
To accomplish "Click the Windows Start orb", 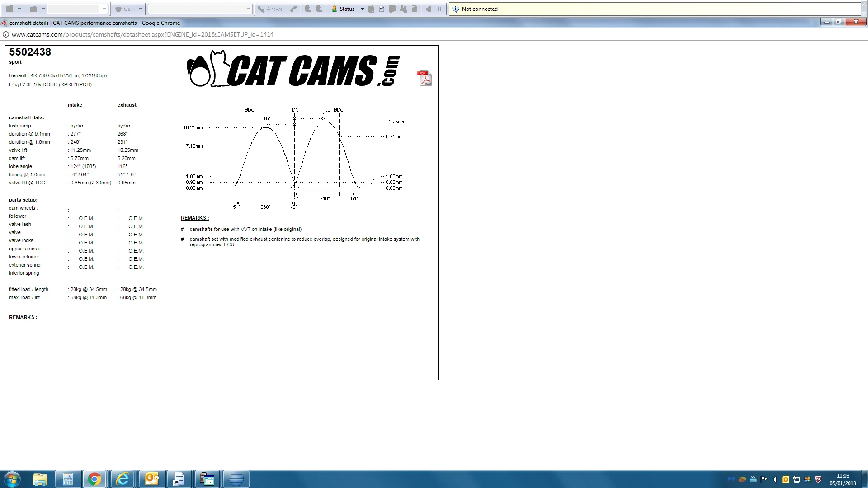I will pyautogui.click(x=12, y=479).
